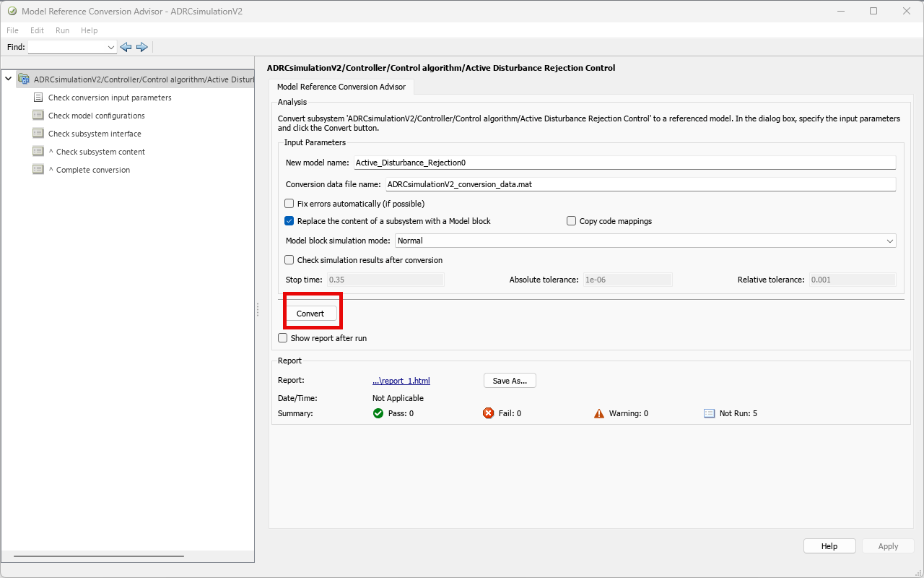The width and height of the screenshot is (924, 578).
Task: Enable Fix errors automatically checkbox
Action: [x=289, y=204]
